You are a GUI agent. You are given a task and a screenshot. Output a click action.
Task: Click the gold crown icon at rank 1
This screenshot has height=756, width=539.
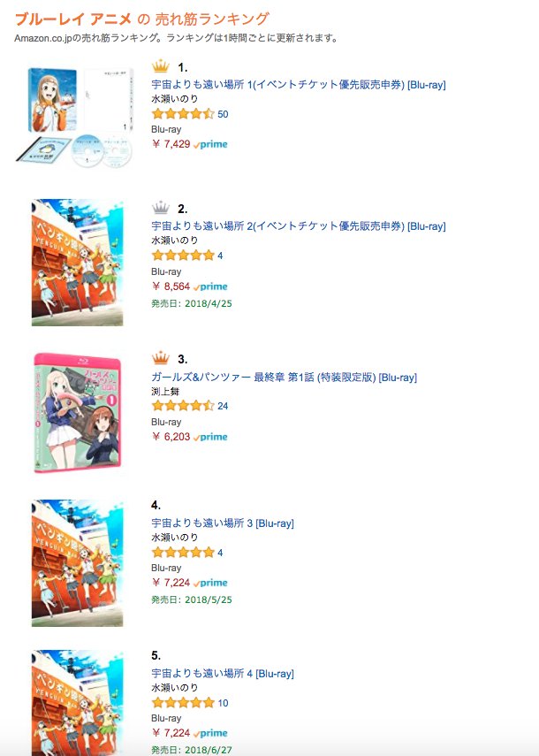161,66
